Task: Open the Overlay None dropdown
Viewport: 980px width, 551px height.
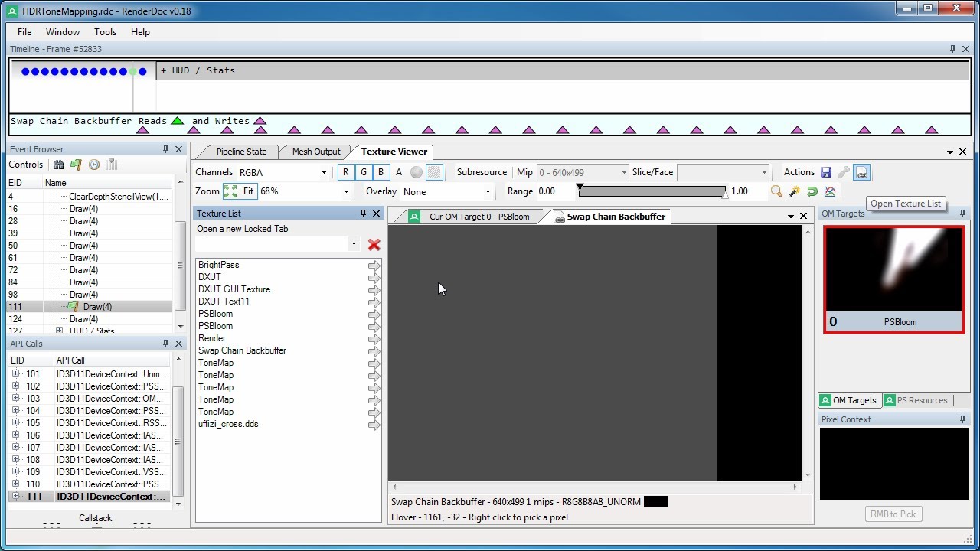Action: click(x=488, y=192)
